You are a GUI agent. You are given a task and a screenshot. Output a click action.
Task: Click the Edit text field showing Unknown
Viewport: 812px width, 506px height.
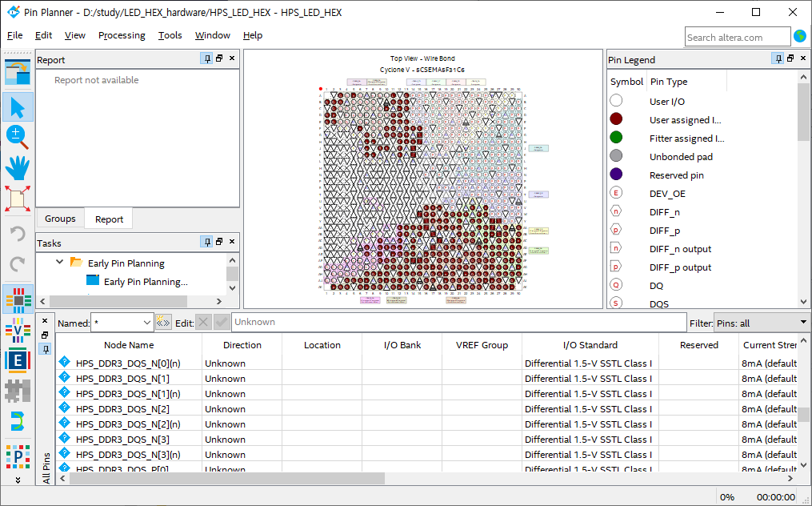(459, 322)
